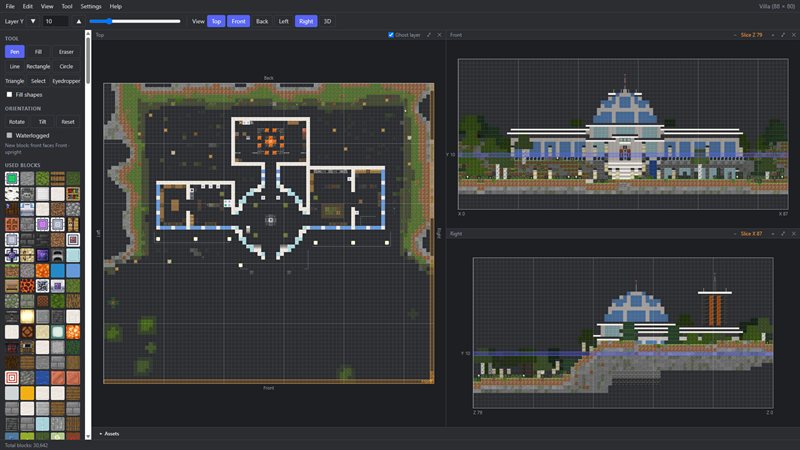
Task: Click the Tilt orientation button
Action: (x=42, y=122)
